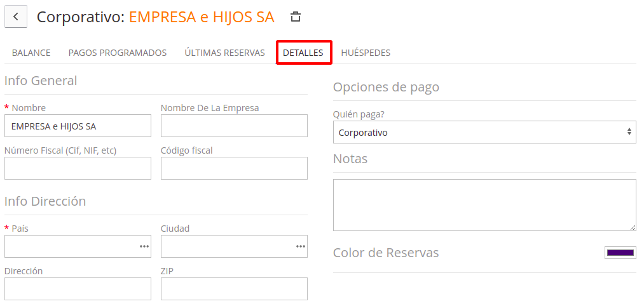644x306 pixels.
Task: Open País lookup via ellipsis icon
Action: click(x=144, y=246)
